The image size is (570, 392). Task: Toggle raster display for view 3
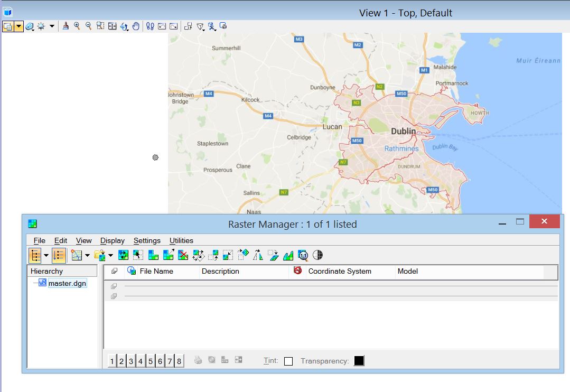pyautogui.click(x=131, y=361)
